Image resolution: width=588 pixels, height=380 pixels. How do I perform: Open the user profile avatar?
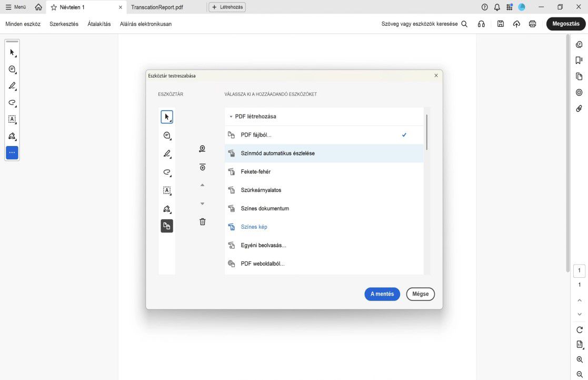coord(522,7)
